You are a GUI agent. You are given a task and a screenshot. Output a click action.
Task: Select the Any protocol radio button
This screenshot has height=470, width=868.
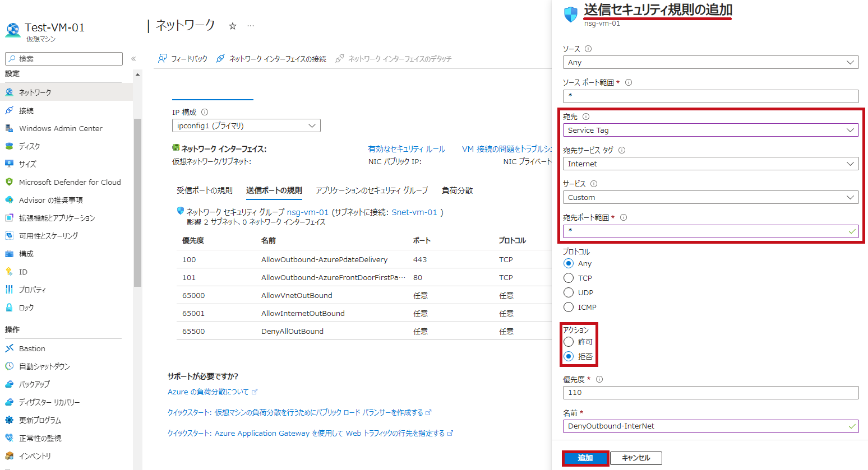coord(569,263)
